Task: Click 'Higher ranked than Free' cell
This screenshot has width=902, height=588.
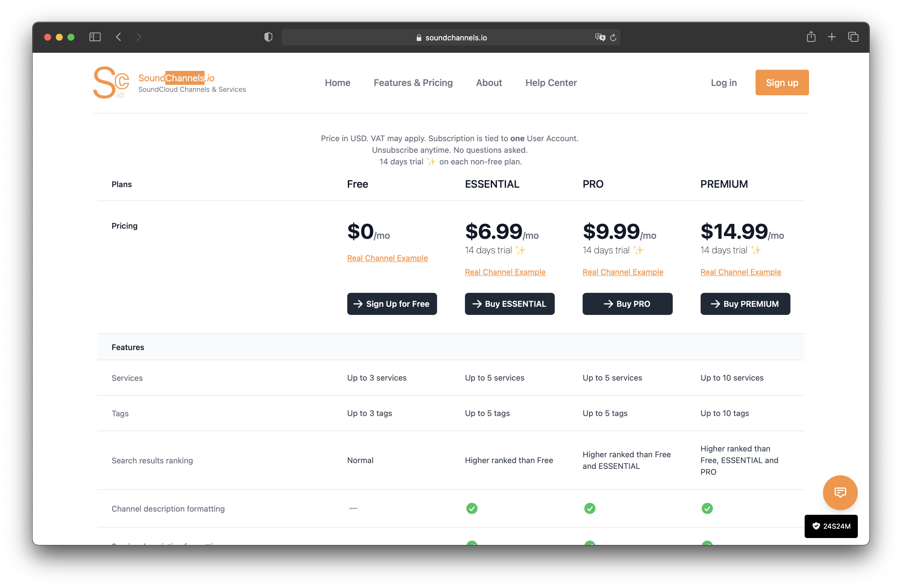Action: click(509, 460)
